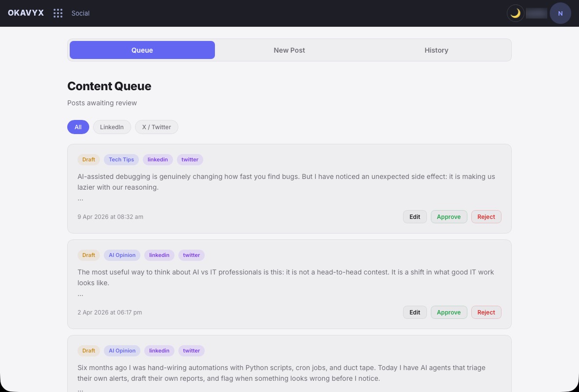Click the Social label in header
Image resolution: width=579 pixels, height=392 pixels.
[80, 13]
